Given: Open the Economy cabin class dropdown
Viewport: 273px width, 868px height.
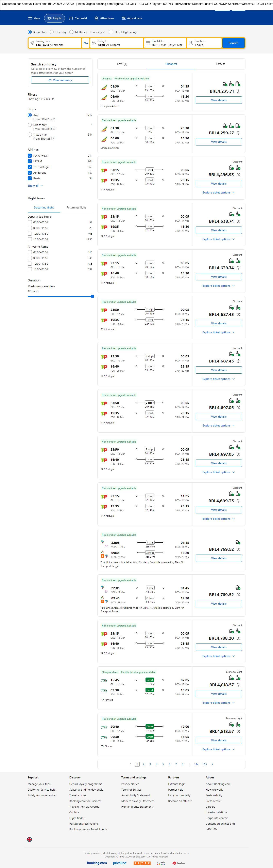Looking at the screenshot, I should (98, 32).
